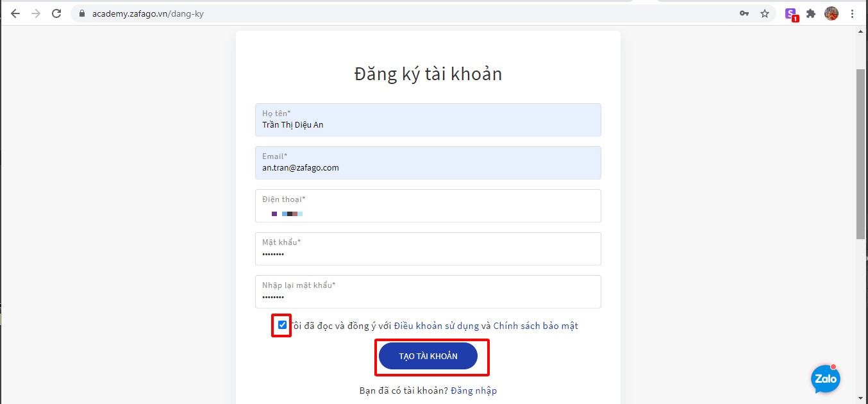Open the Chrome three-dot menu
Image resolution: width=868 pixels, height=404 pixels.
852,13
